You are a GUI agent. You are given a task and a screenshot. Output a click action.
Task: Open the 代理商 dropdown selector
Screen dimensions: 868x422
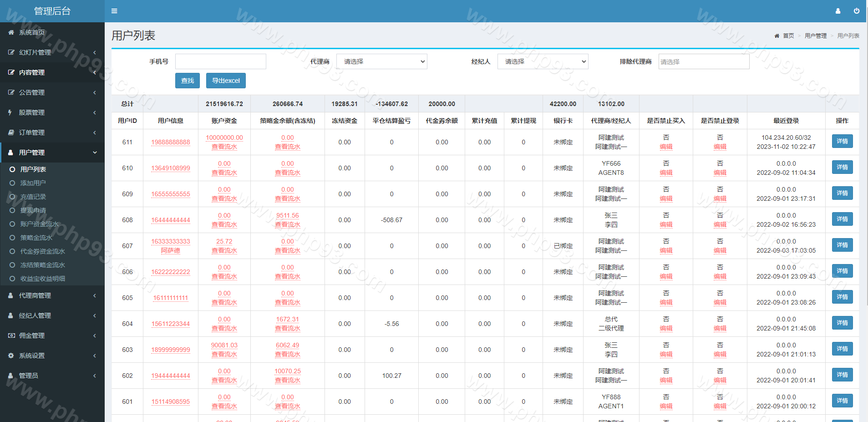click(381, 61)
